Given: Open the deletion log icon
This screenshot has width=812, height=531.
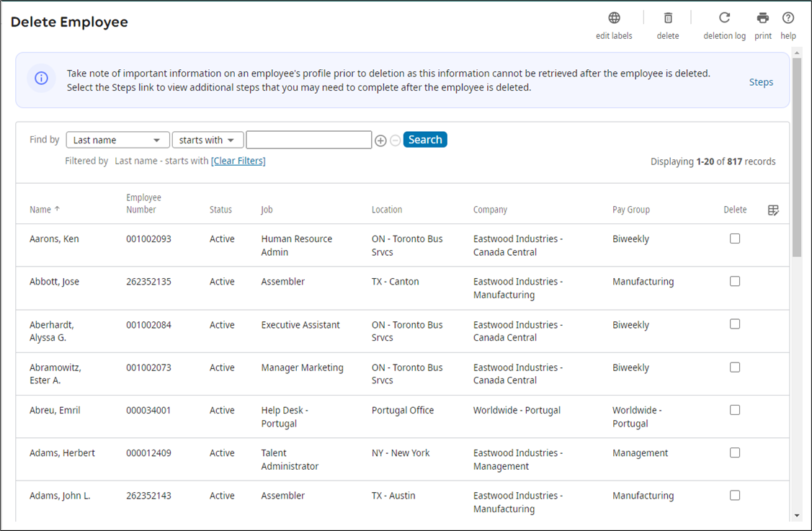Looking at the screenshot, I should [x=724, y=18].
